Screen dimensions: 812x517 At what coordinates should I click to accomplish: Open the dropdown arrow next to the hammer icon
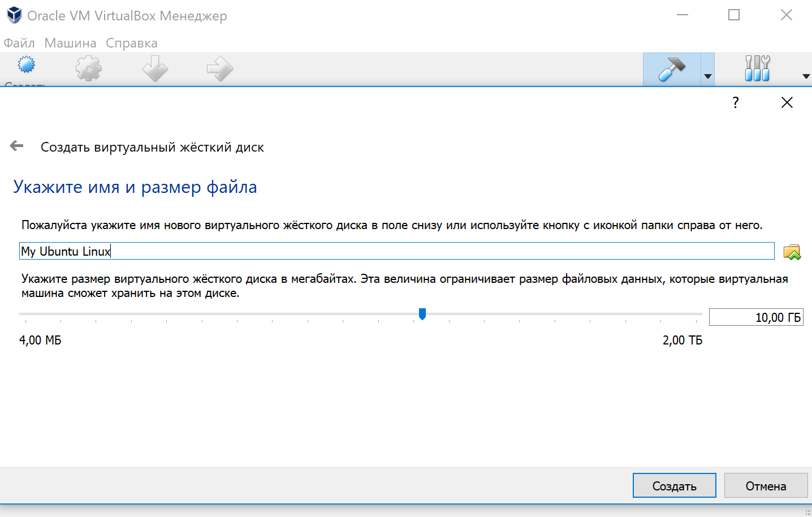707,75
